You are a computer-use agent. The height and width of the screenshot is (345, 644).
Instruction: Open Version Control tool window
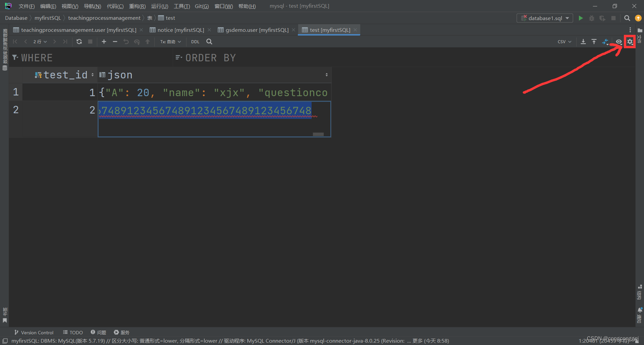click(x=34, y=332)
